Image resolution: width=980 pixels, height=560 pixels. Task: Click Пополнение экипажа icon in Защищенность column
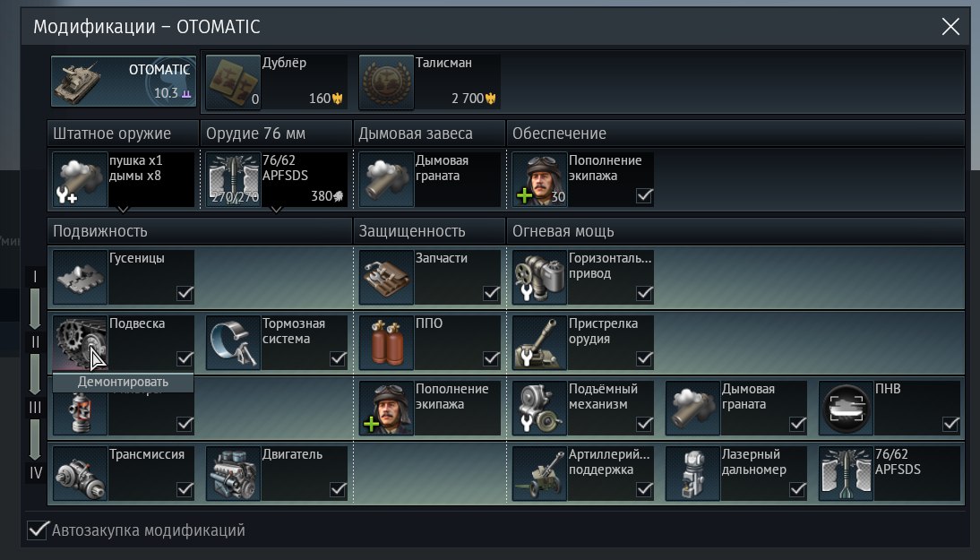[x=386, y=408]
